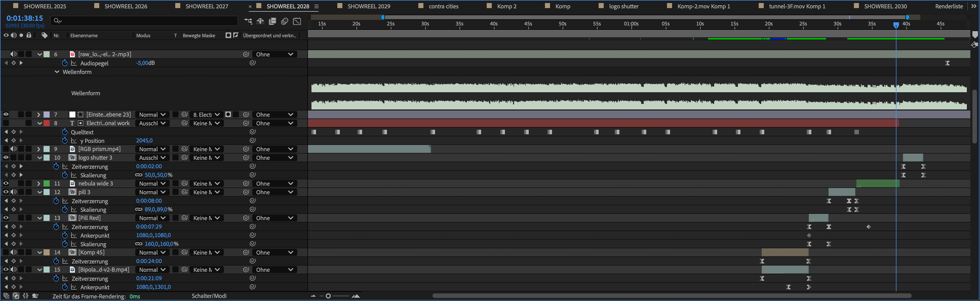Mute audio of raw_lo mp3 layer
Image resolution: width=980 pixels, height=301 pixels.
[x=13, y=54]
